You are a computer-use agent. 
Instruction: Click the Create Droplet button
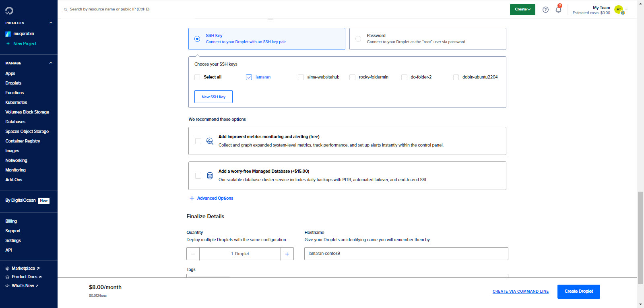click(578, 291)
